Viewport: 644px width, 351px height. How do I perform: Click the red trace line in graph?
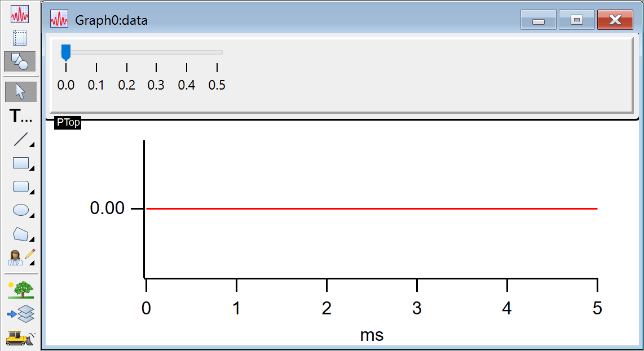coord(371,208)
